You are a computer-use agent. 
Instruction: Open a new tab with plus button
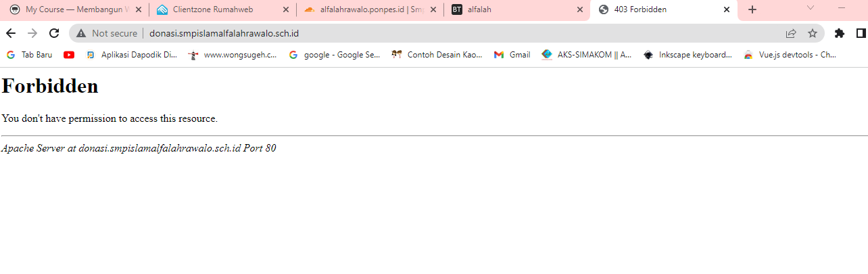coord(752,9)
